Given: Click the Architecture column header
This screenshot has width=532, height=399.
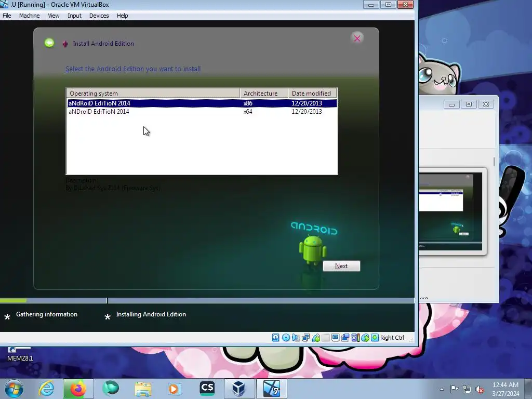Looking at the screenshot, I should pos(264,94).
